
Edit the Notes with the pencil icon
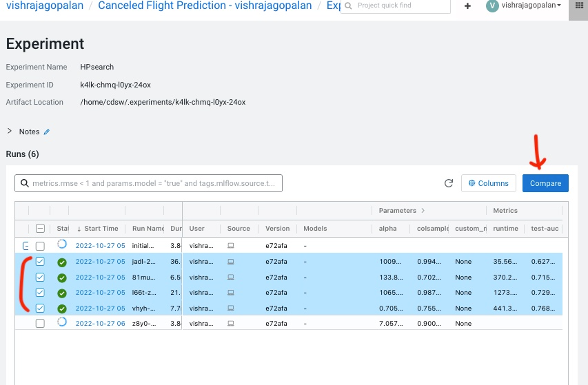pos(46,132)
